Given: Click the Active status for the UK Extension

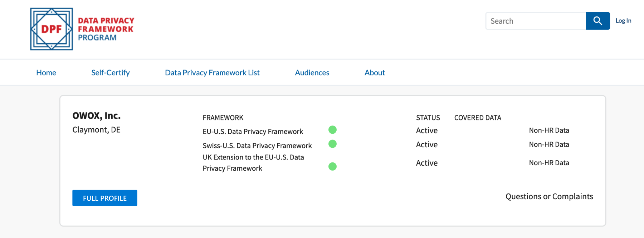Looking at the screenshot, I should coord(427,163).
